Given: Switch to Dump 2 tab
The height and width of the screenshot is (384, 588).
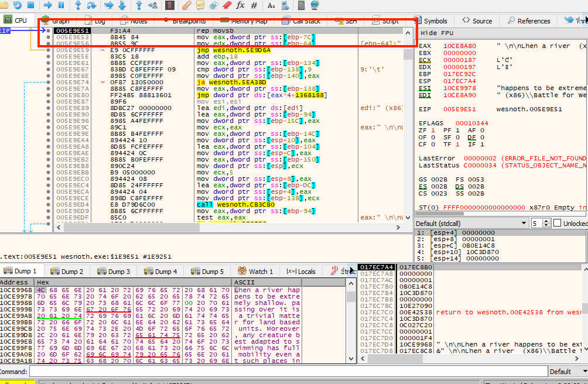Looking at the screenshot, I should click(67, 271).
